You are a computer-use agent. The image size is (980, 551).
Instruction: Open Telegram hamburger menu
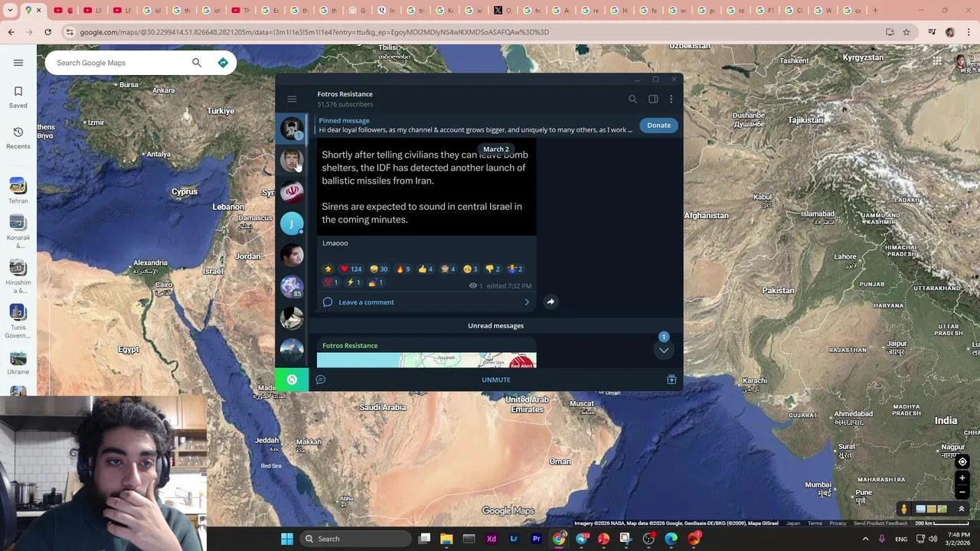coord(292,99)
